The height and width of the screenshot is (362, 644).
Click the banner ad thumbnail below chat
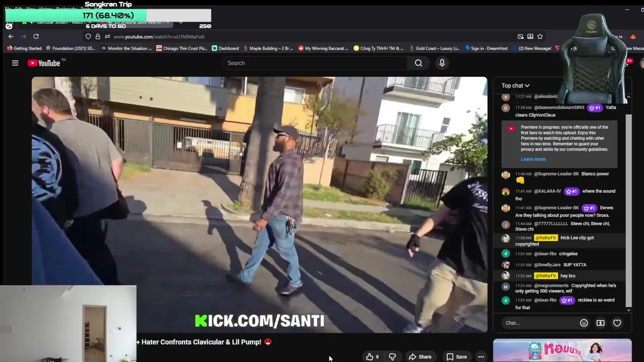coord(562,350)
